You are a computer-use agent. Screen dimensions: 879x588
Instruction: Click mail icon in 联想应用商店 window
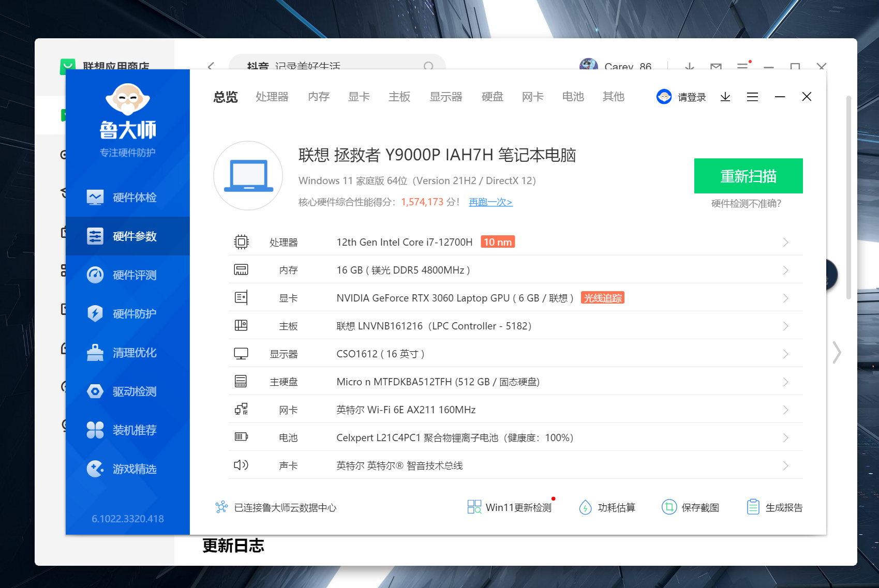pyautogui.click(x=716, y=66)
